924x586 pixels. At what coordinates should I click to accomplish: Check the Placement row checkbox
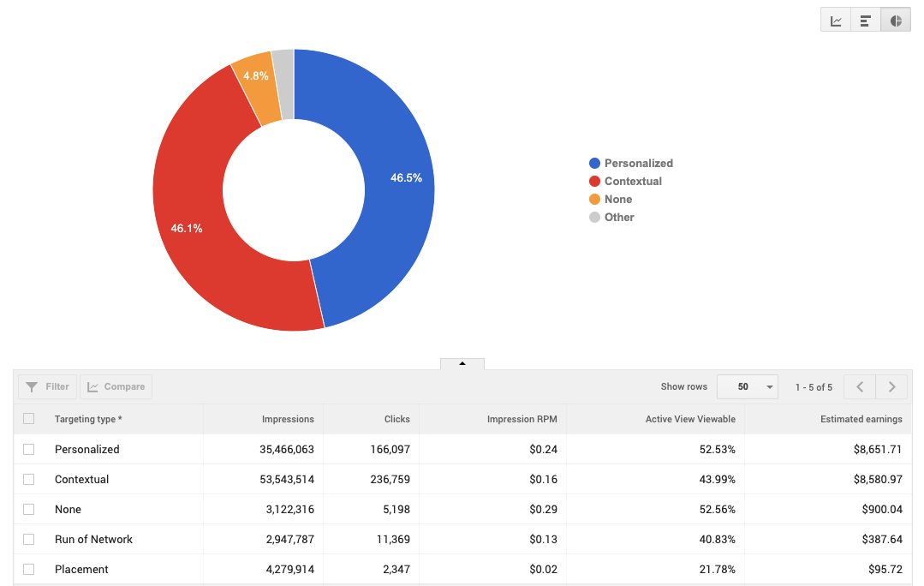pyautogui.click(x=28, y=569)
